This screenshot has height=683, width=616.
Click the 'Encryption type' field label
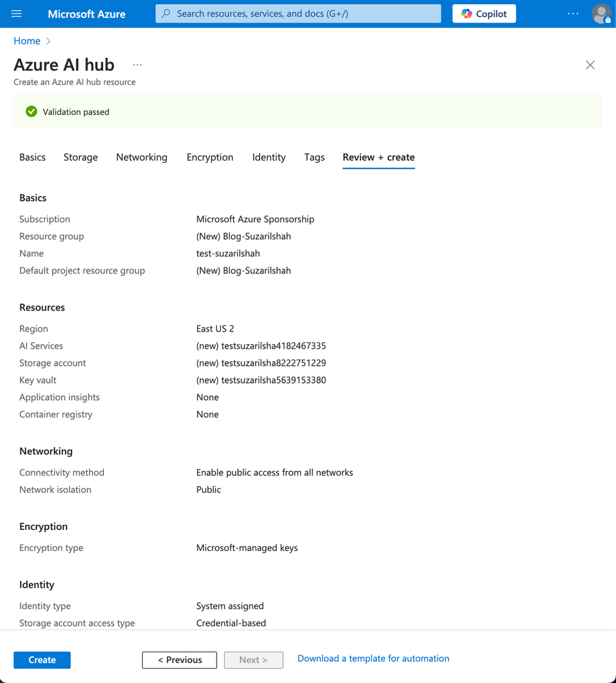[x=51, y=548]
